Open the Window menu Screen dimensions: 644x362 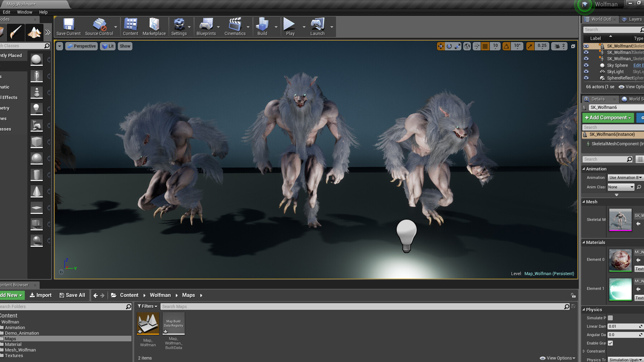click(25, 12)
